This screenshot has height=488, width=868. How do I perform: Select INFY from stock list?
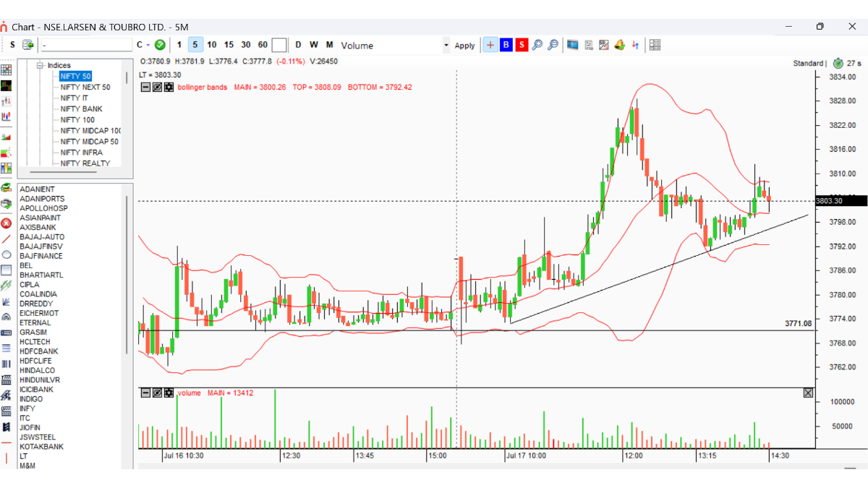[27, 408]
